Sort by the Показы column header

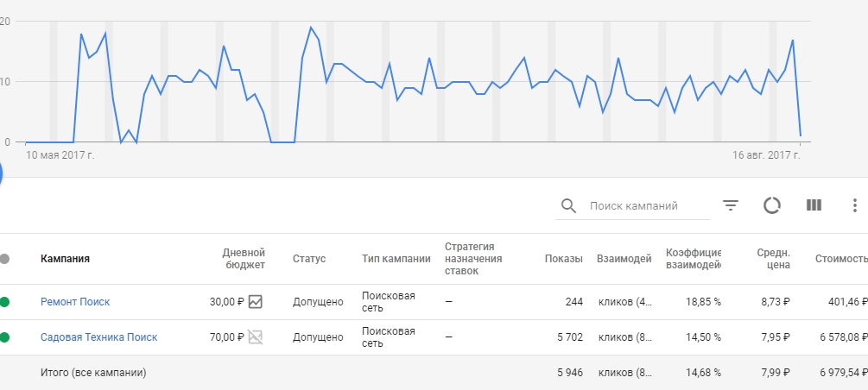[563, 259]
